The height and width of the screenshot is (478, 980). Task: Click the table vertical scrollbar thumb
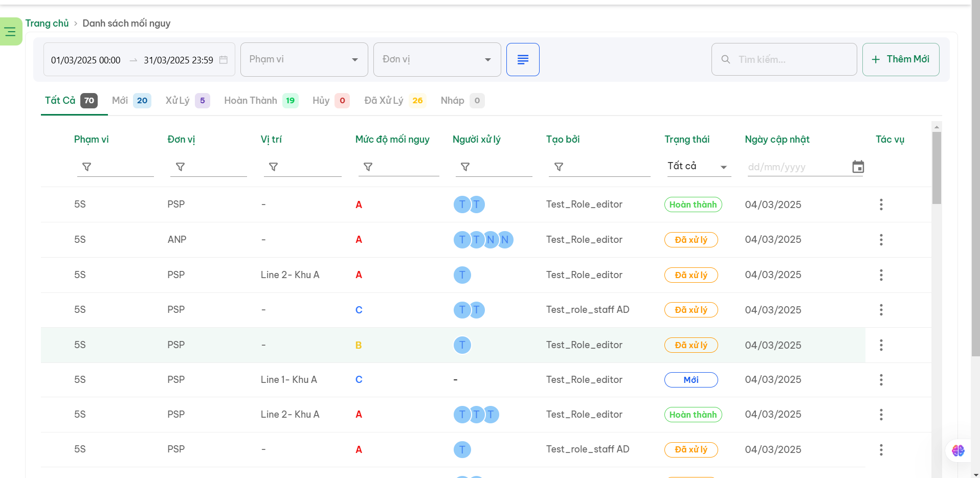tap(937, 168)
